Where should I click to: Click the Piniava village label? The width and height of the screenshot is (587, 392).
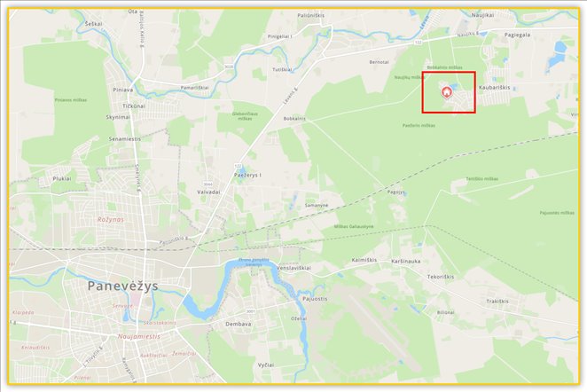pos(122,90)
